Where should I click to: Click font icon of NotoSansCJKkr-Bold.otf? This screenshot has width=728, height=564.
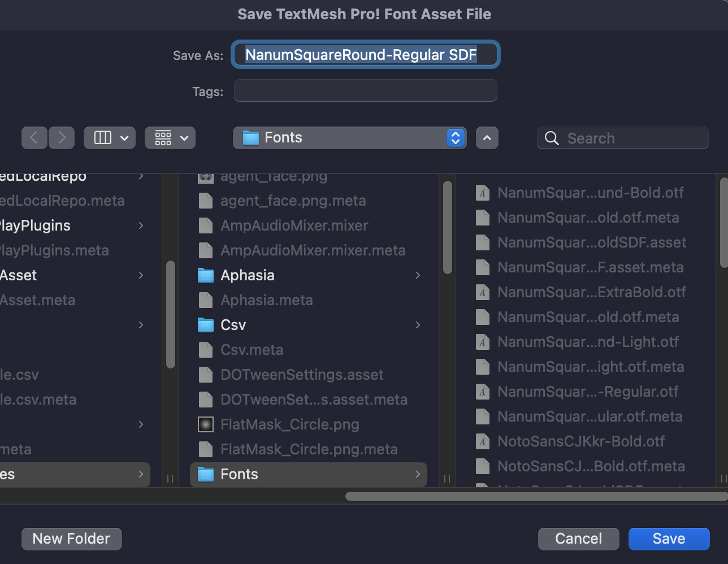coord(483,441)
